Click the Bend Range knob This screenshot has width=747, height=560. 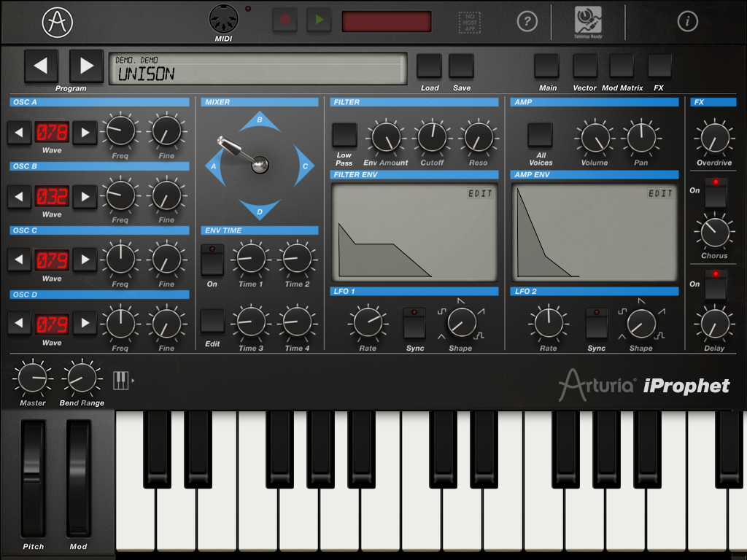coord(82,378)
